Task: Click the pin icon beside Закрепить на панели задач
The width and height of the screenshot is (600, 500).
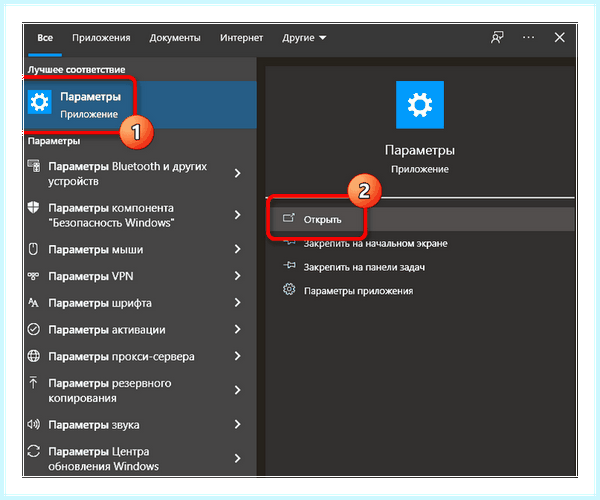Action: [289, 265]
